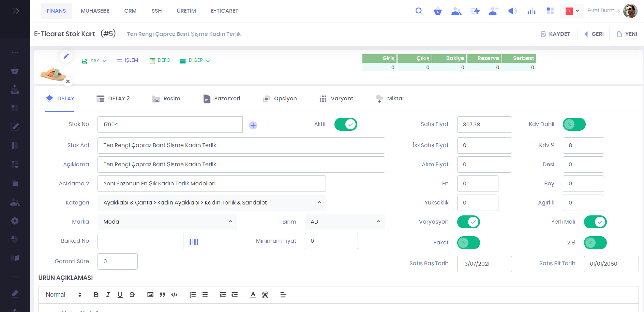Click the barcode generator icon
Image resolution: width=644 pixels, height=312 pixels.
point(194,242)
